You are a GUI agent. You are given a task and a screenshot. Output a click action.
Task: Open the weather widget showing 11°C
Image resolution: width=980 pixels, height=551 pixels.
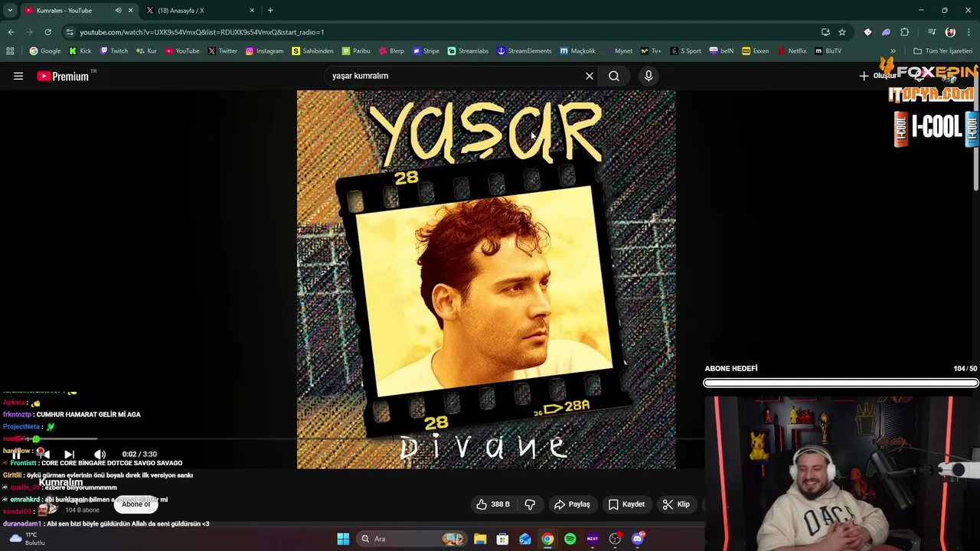(28, 539)
